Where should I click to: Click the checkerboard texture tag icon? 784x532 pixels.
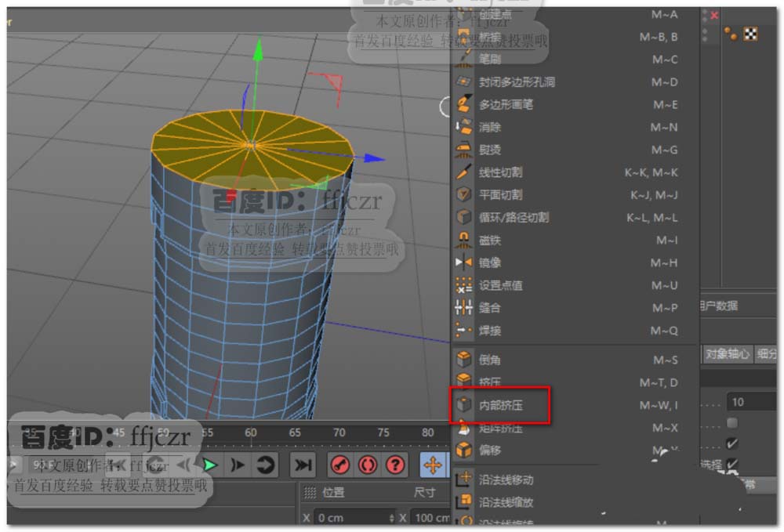coord(750,34)
